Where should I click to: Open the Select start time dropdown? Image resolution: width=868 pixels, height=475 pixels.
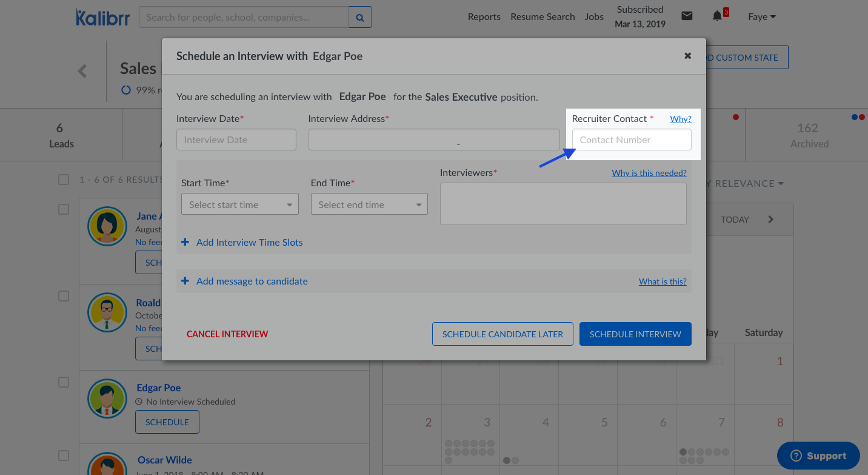tap(240, 205)
